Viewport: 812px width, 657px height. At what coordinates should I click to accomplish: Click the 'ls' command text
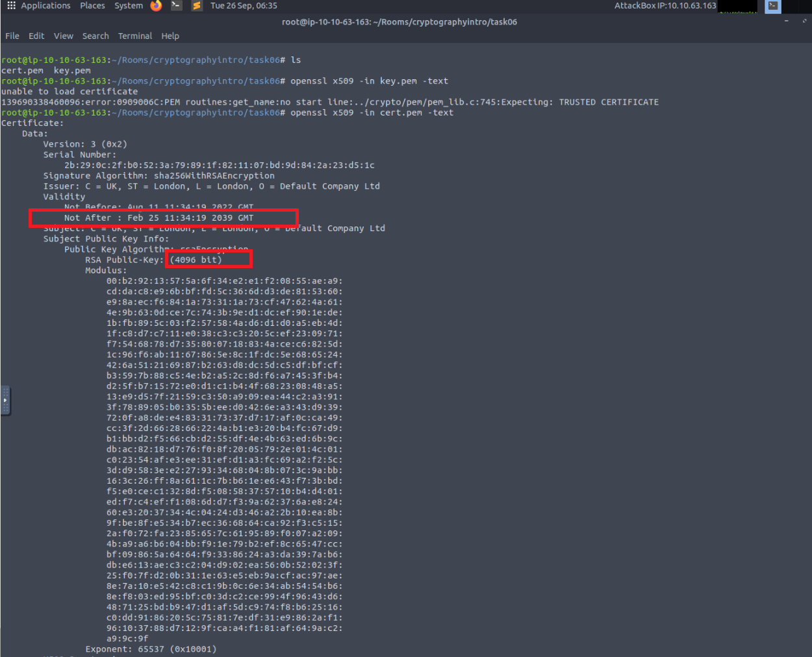click(x=296, y=60)
